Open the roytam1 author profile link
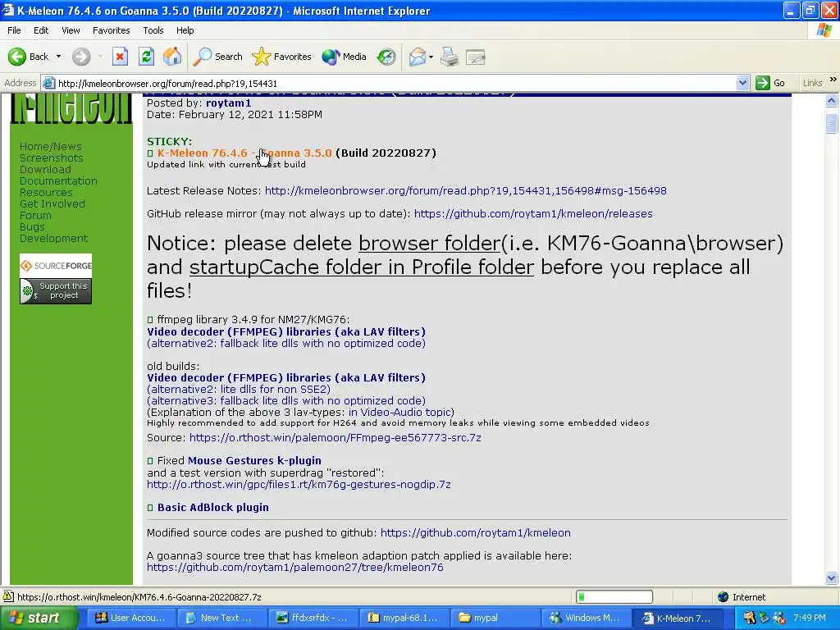Image resolution: width=840 pixels, height=630 pixels. pyautogui.click(x=228, y=103)
